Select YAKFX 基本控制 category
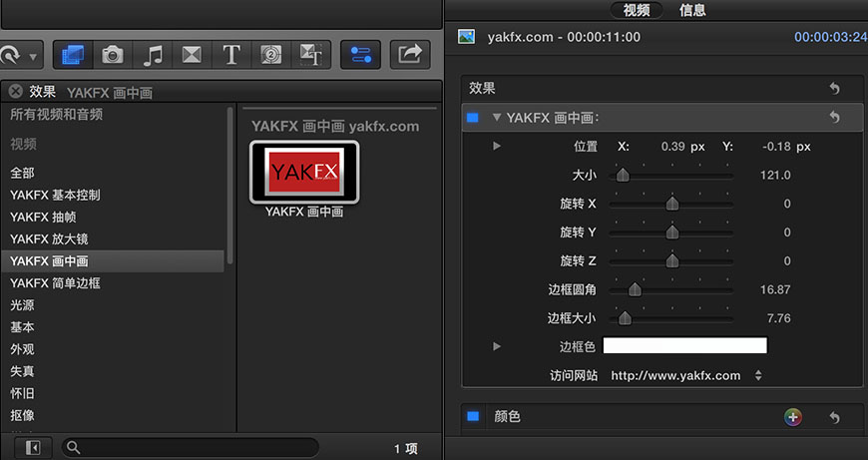Screen dimensions: 868x460 [x=55, y=195]
